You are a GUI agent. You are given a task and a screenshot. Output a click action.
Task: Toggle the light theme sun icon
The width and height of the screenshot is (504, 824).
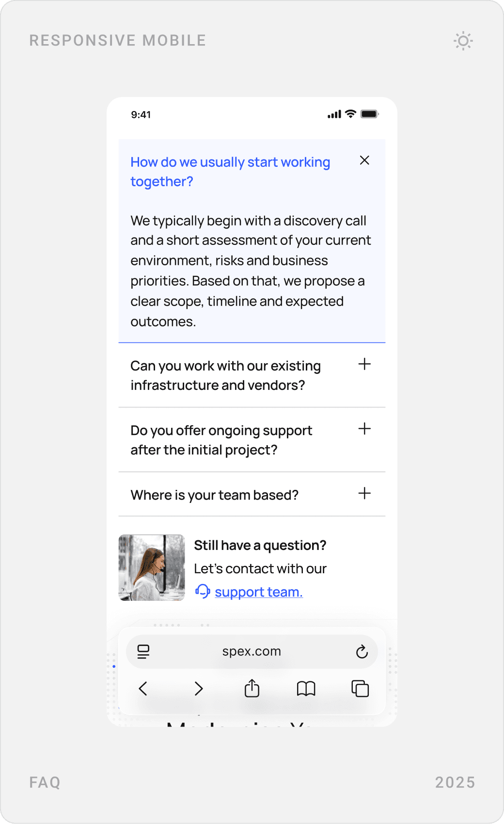tap(463, 41)
